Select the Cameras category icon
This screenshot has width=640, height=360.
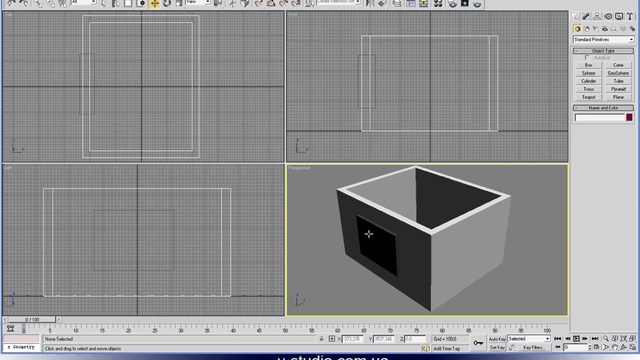coord(604,29)
